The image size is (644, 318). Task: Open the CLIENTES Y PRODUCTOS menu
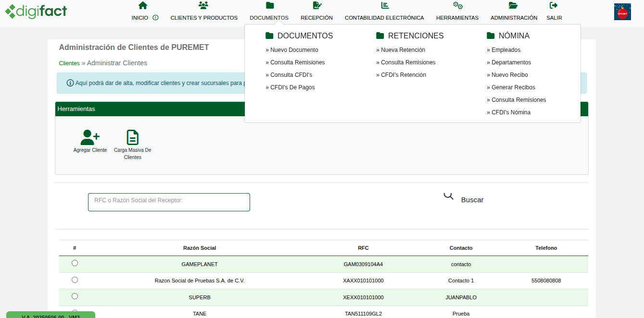click(204, 18)
